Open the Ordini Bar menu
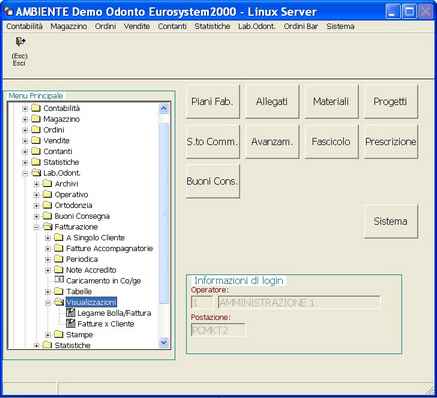 (301, 26)
